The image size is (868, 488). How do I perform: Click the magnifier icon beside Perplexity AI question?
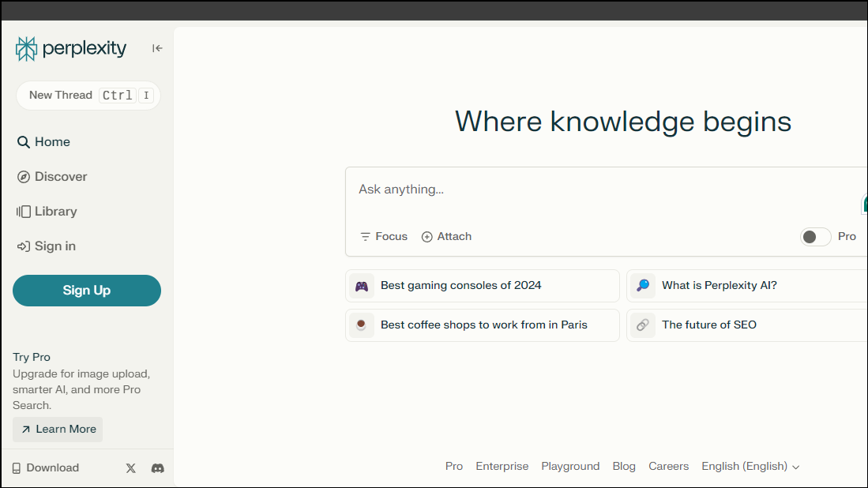[x=643, y=286]
